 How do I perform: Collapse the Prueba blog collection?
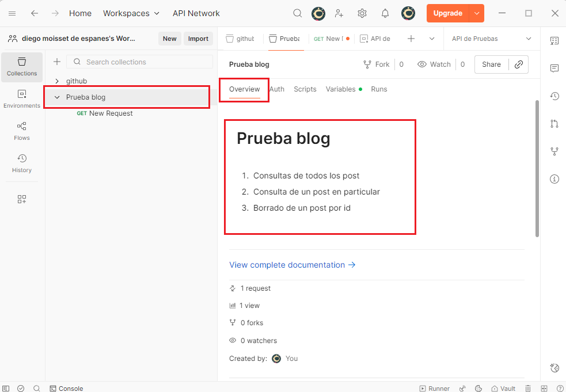tap(57, 97)
